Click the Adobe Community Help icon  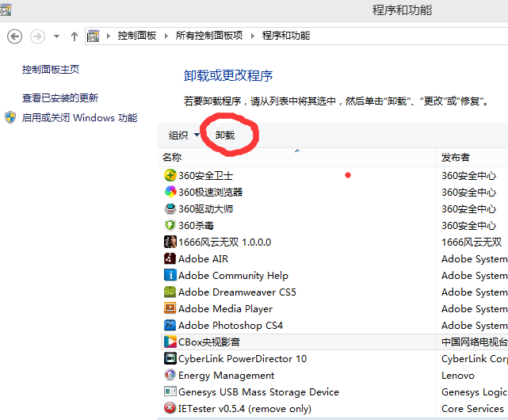point(170,275)
